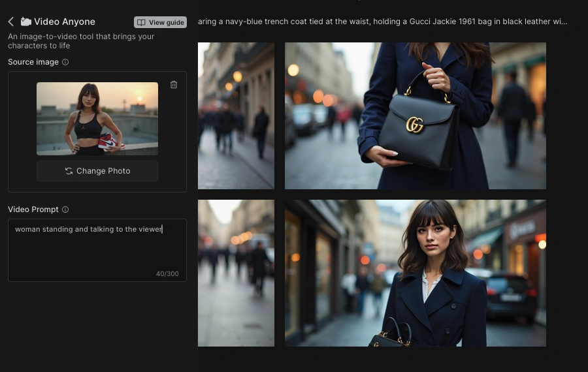Open the woman in navy coat portrait image
The width and height of the screenshot is (588, 372).
[415, 273]
